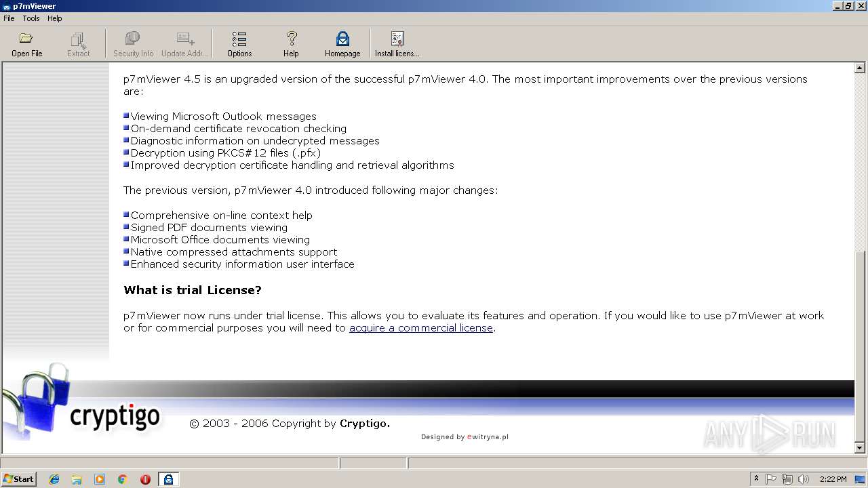The height and width of the screenshot is (488, 868).
Task: Open the Windows Start menu
Action: click(18, 479)
